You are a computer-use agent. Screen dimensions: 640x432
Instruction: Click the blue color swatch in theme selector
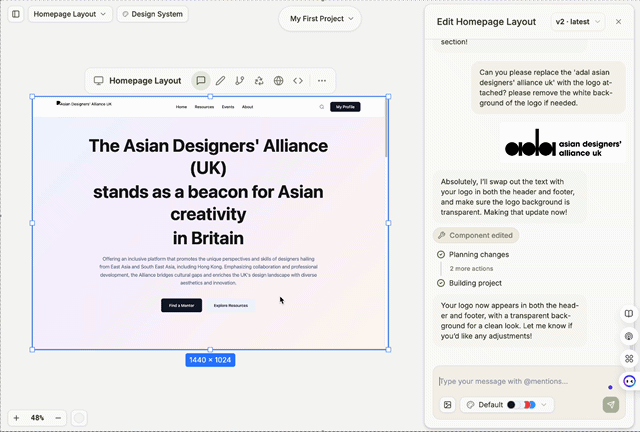point(532,405)
